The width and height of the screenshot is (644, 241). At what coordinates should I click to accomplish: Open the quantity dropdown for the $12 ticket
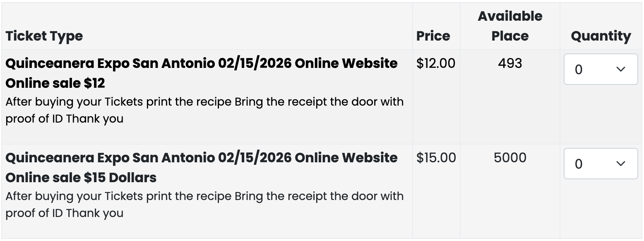(601, 69)
